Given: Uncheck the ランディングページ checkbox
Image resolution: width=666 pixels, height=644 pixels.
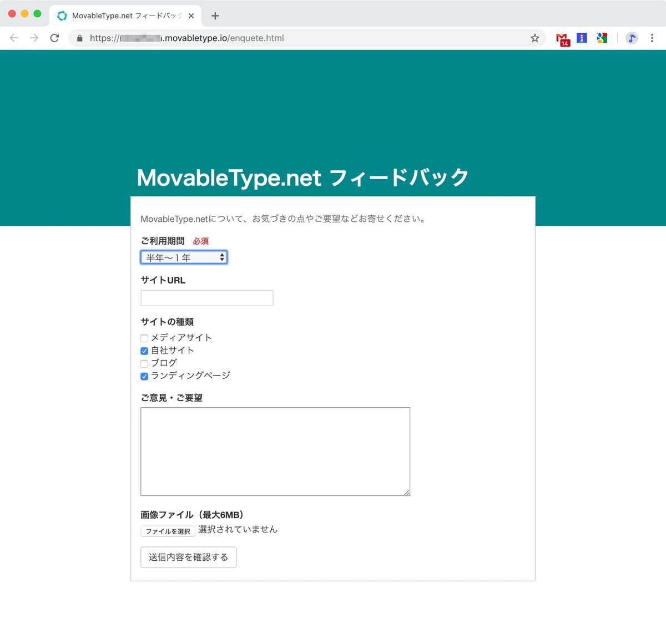Looking at the screenshot, I should 144,376.
